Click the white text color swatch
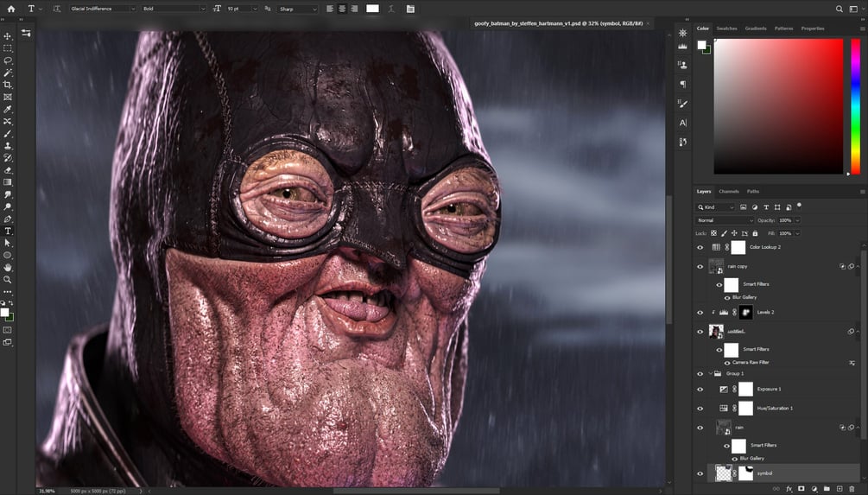 coord(372,9)
